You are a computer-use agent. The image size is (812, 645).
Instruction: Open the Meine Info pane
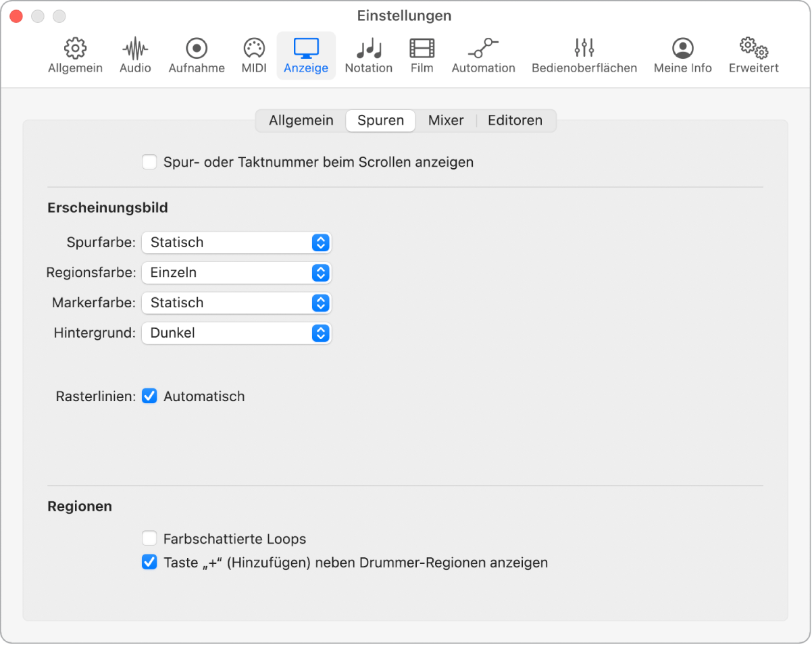(x=683, y=55)
